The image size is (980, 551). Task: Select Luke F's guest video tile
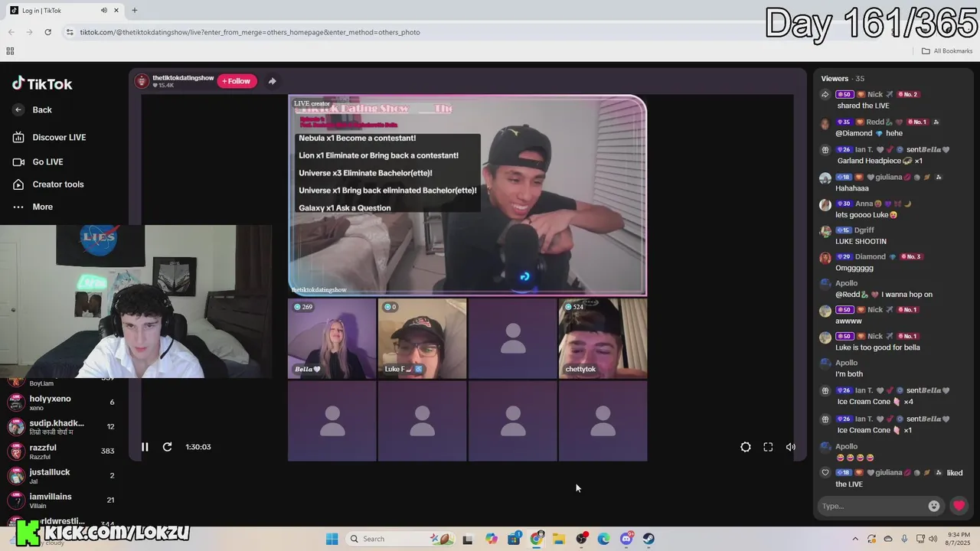pyautogui.click(x=422, y=339)
